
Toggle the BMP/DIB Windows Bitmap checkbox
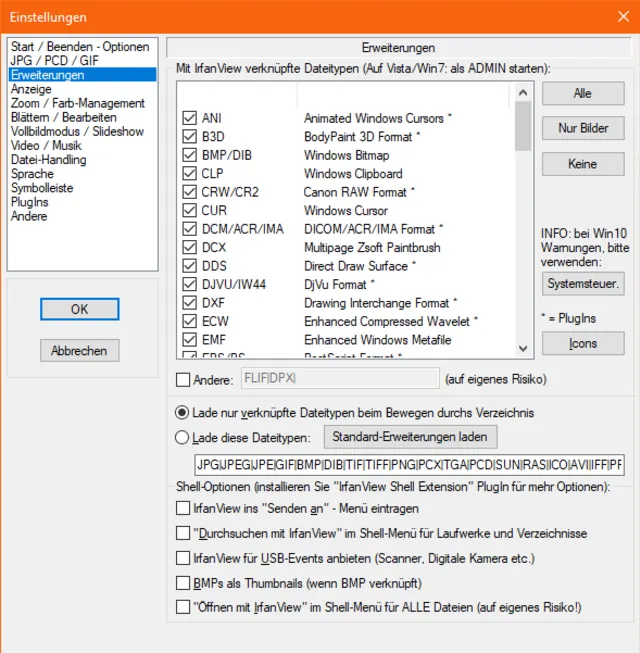tap(189, 155)
